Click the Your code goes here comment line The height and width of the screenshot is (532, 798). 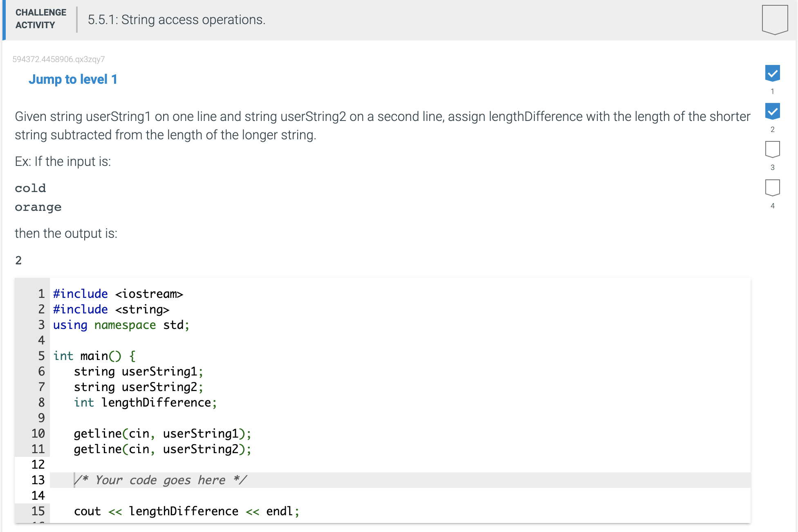160,480
